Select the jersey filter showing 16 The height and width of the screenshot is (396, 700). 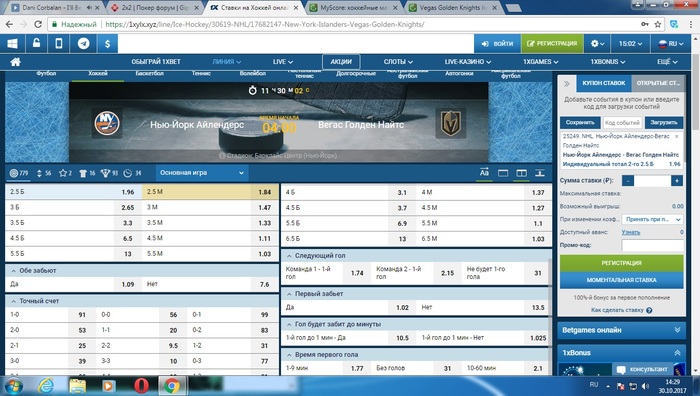pyautogui.click(x=87, y=173)
